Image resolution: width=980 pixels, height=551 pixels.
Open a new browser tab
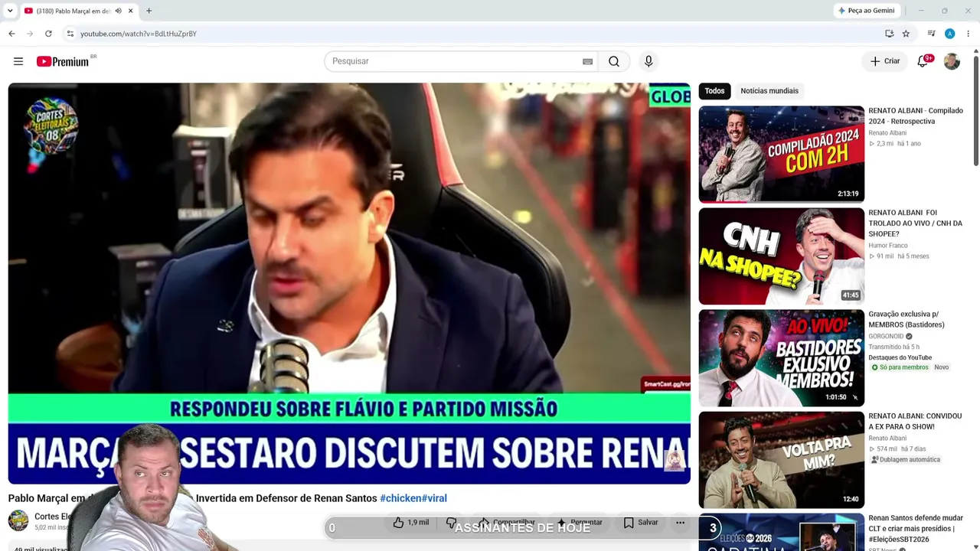(x=149, y=11)
